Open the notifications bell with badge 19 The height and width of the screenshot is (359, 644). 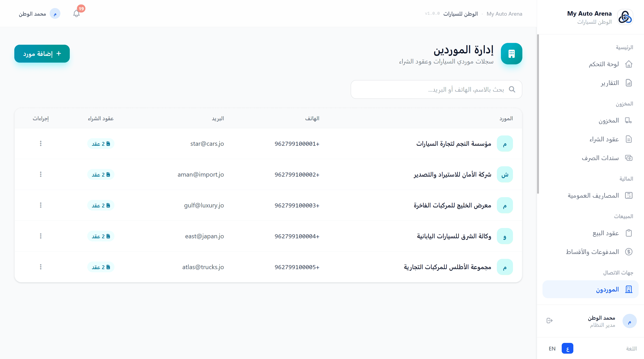click(x=76, y=13)
